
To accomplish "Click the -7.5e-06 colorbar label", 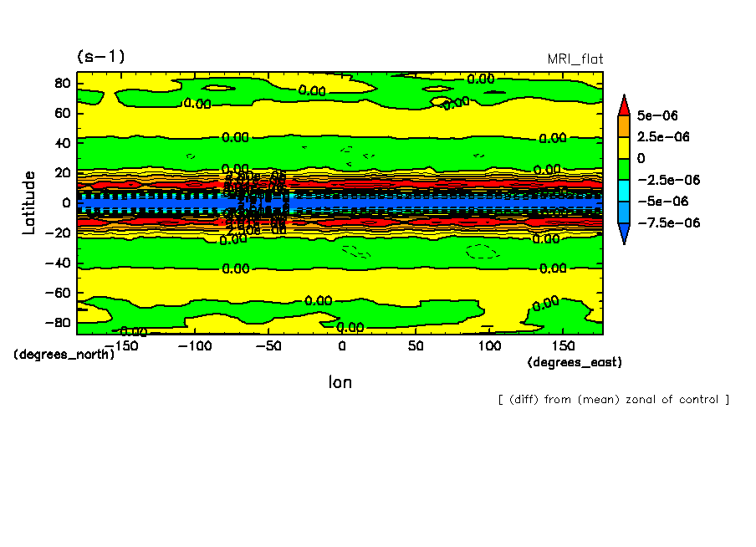I will (668, 222).
